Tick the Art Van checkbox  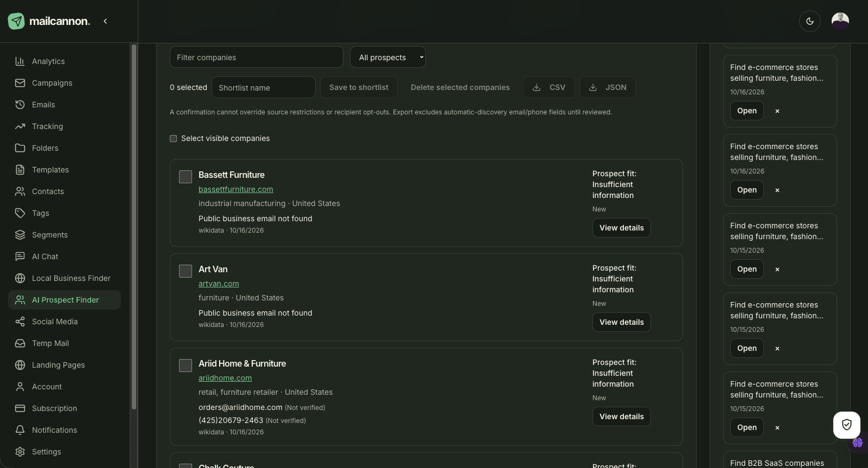click(x=186, y=271)
